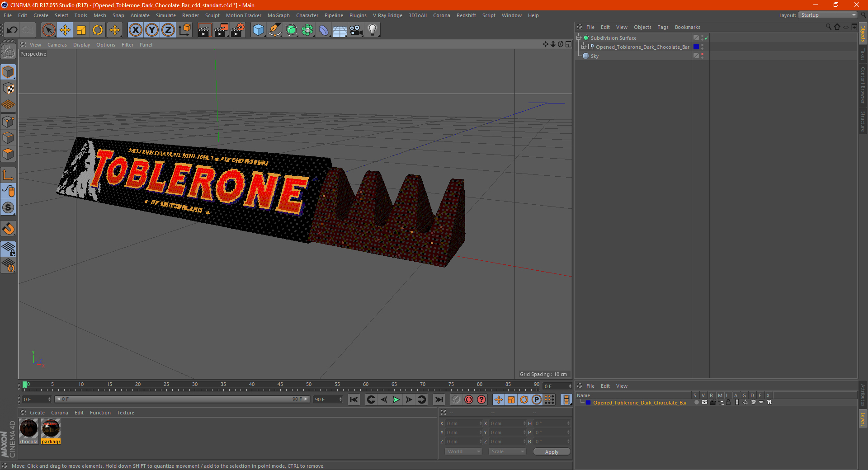Switch to Model mode in left palette
Screen dimensions: 868x470
[x=8, y=72]
